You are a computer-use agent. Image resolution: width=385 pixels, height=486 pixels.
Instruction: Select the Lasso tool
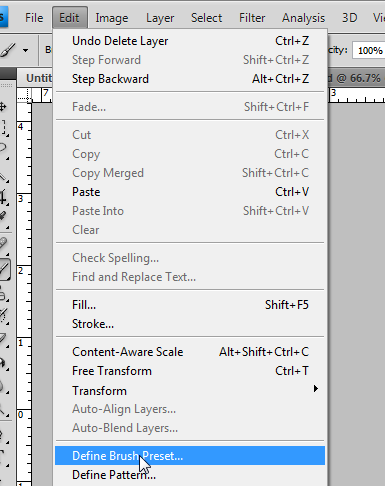[x=3, y=149]
